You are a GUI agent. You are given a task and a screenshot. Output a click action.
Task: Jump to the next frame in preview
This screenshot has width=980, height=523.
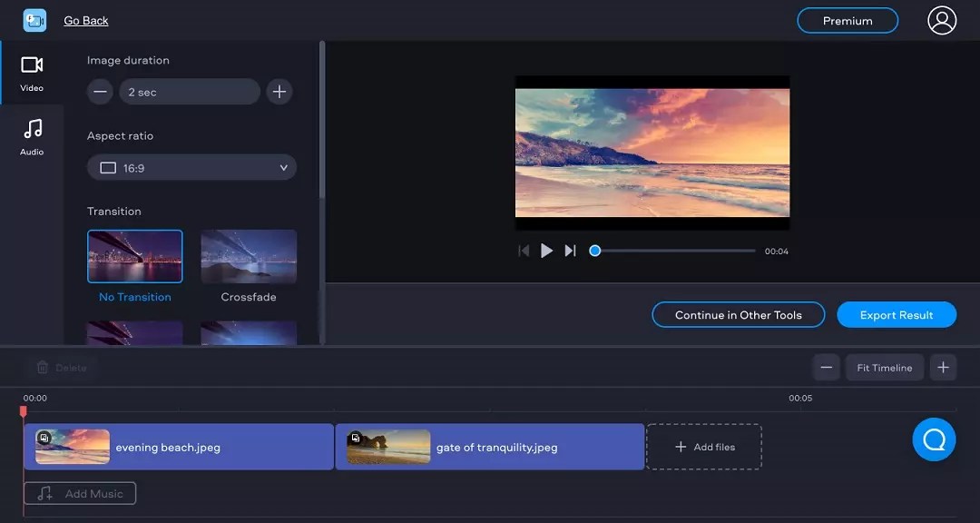(570, 251)
